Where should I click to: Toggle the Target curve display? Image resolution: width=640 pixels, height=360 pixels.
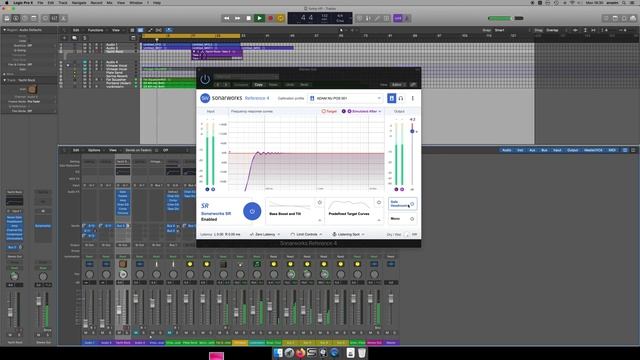(x=329, y=111)
